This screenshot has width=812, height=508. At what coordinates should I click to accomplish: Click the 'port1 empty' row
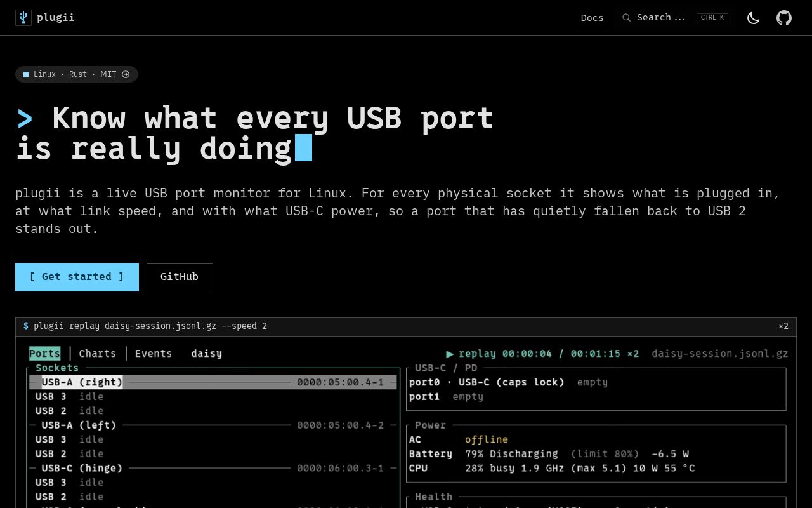(447, 397)
